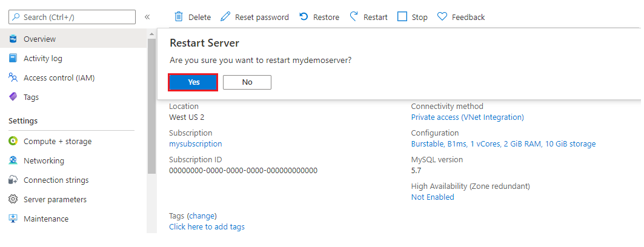The image size is (644, 247).
Task: Open the Burstable B1ms configuration link
Action: point(503,144)
